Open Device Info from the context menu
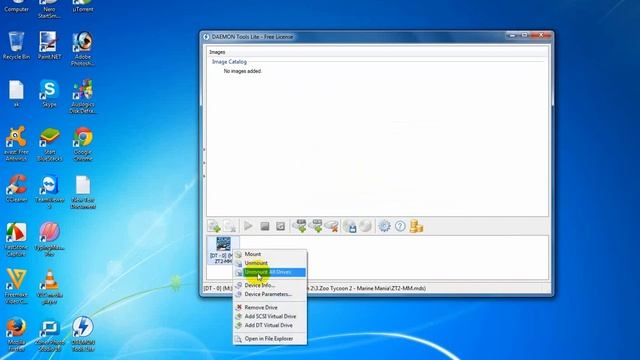640x360 pixels. coord(270,285)
